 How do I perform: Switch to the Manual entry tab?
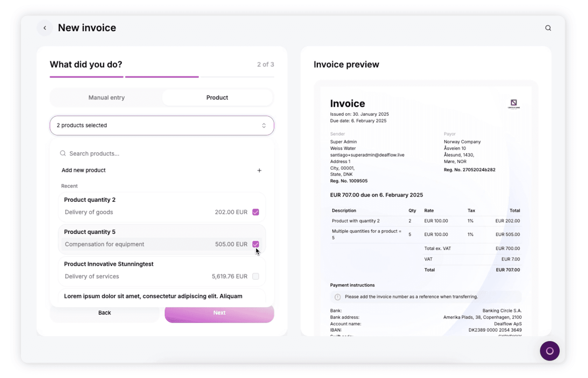106,98
